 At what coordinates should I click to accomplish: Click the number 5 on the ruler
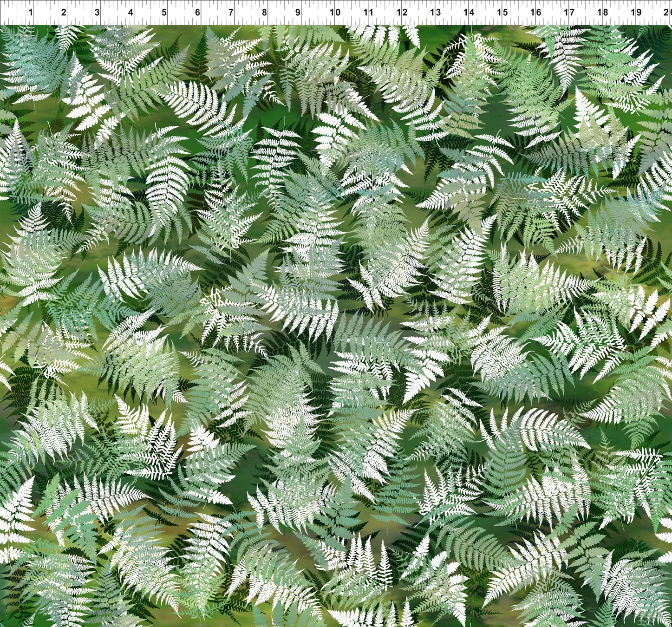point(164,13)
